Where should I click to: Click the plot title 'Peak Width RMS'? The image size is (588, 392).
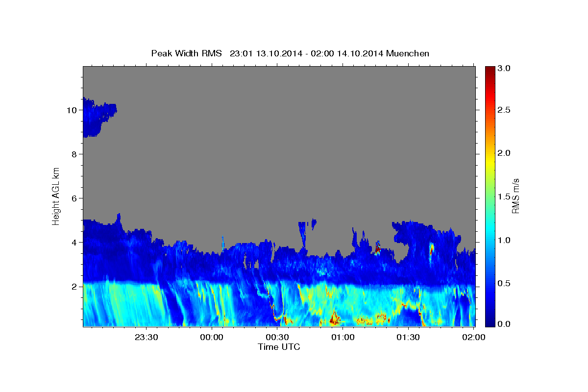click(186, 53)
